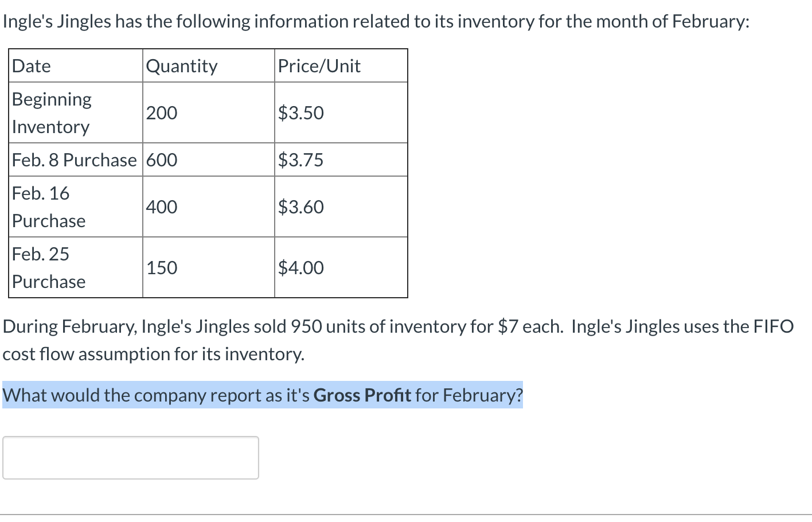Click the highlighted question about February
This screenshot has height=522, width=812.
263,395
